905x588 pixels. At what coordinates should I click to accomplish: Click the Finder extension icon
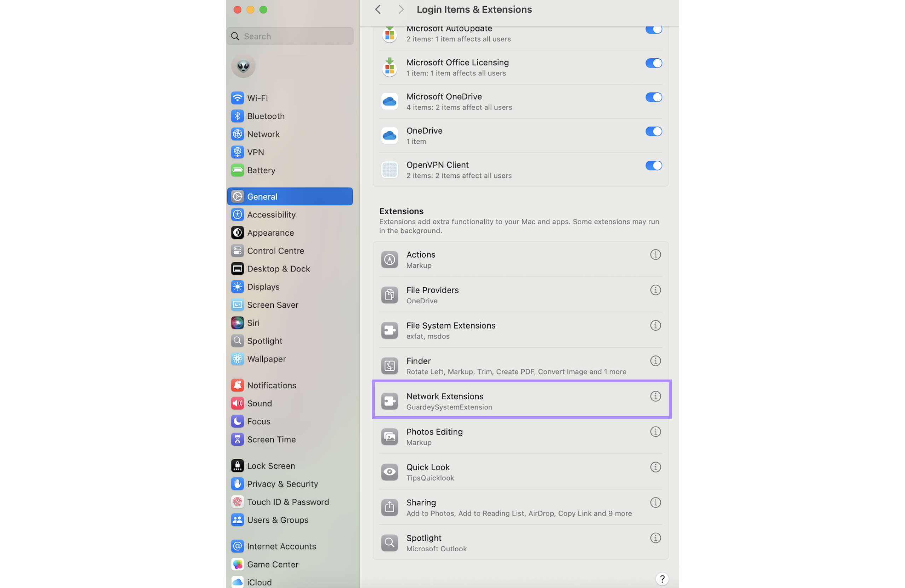(389, 366)
